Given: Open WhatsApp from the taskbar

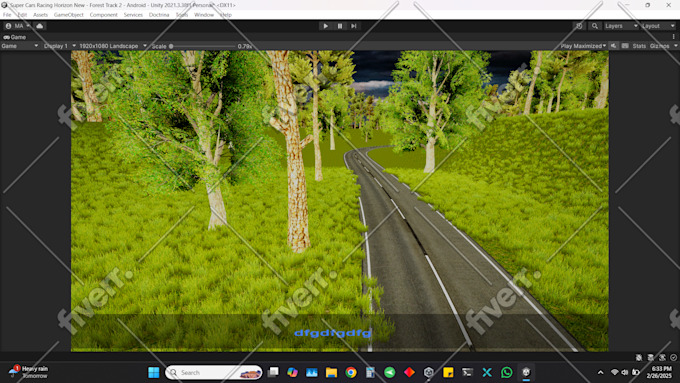Looking at the screenshot, I should pyautogui.click(x=507, y=372).
